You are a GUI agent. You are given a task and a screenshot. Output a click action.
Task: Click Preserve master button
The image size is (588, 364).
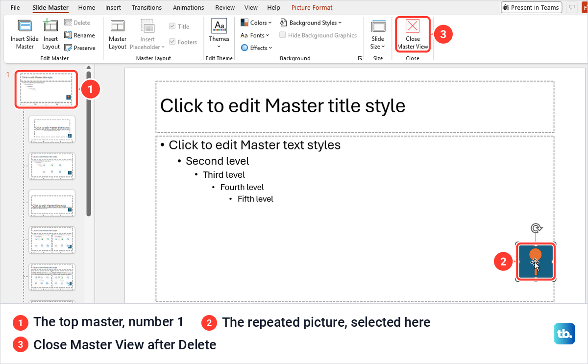coord(80,48)
